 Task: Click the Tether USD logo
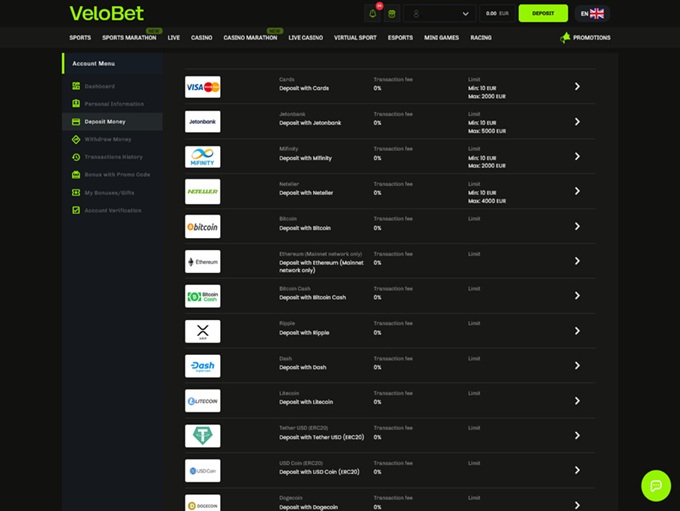coord(202,436)
